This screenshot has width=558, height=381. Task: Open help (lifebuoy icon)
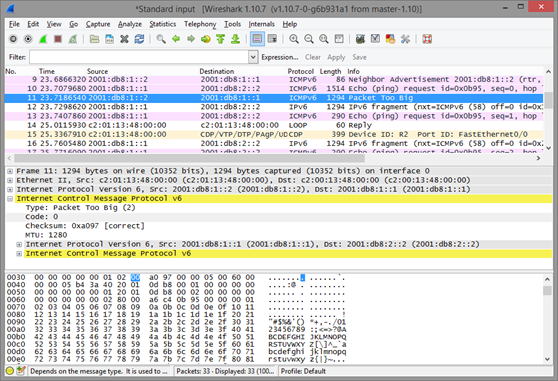coord(427,39)
